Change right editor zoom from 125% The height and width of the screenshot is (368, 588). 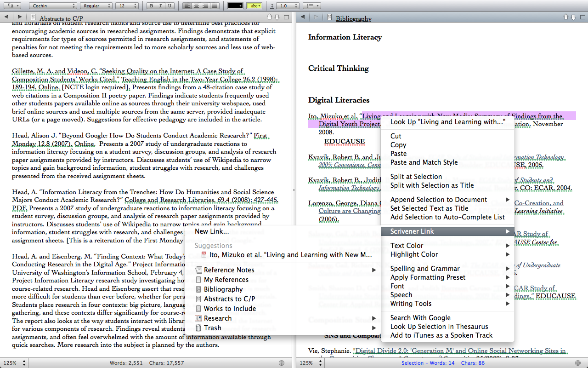point(311,363)
